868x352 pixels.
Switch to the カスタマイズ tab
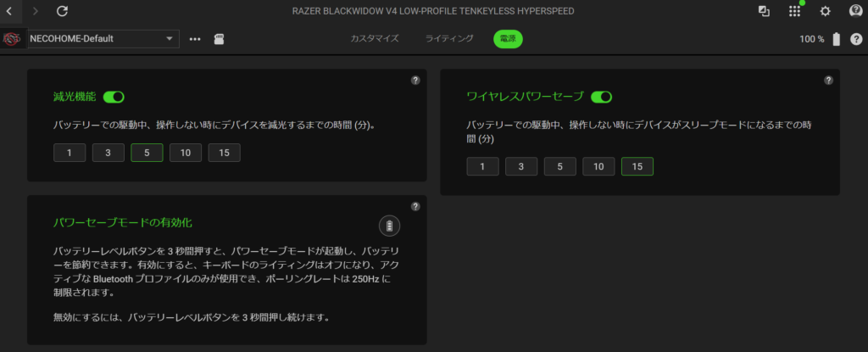375,39
